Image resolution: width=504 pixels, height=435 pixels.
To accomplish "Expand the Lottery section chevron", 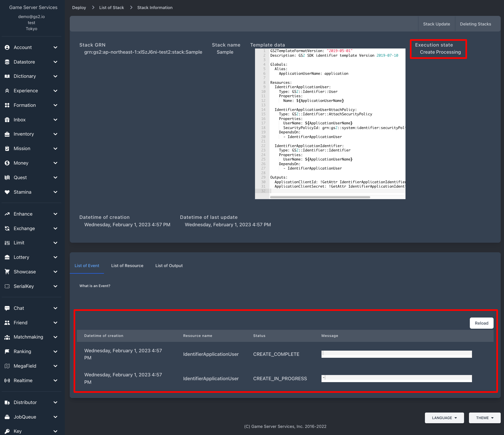I will [x=55, y=257].
